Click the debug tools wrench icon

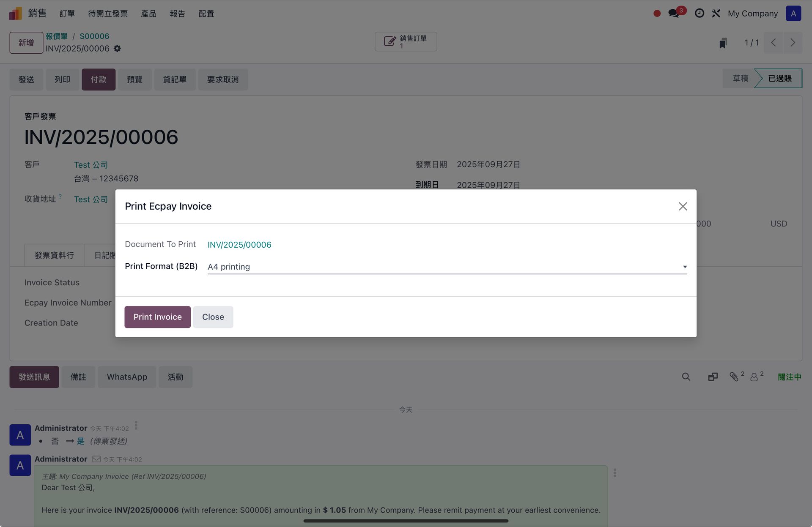point(716,14)
